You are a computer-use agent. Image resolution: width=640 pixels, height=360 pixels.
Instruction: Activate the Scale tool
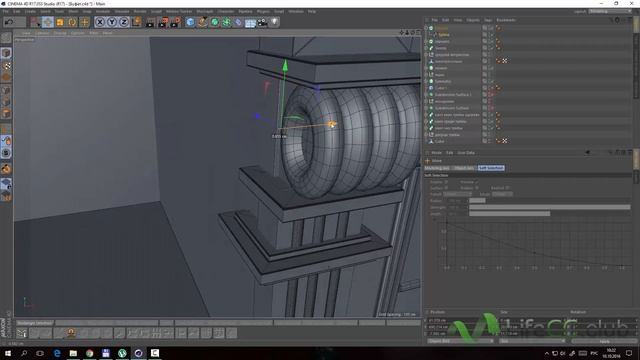(60, 22)
